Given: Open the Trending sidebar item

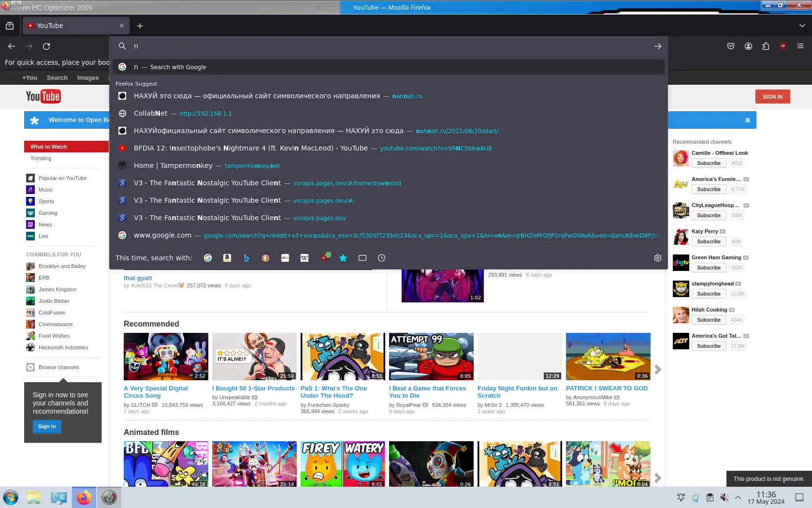Looking at the screenshot, I should tap(41, 158).
